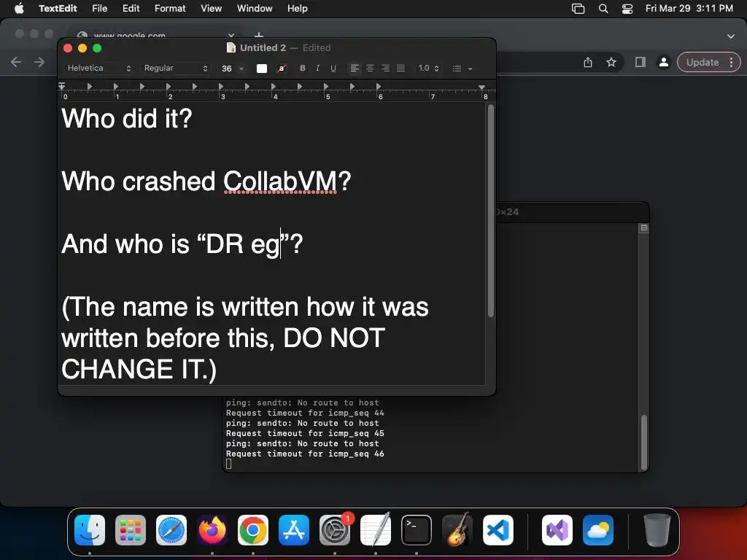Screen dimensions: 747x560
Task: Click the right margin marker on ruler
Action: pyautogui.click(x=482, y=87)
